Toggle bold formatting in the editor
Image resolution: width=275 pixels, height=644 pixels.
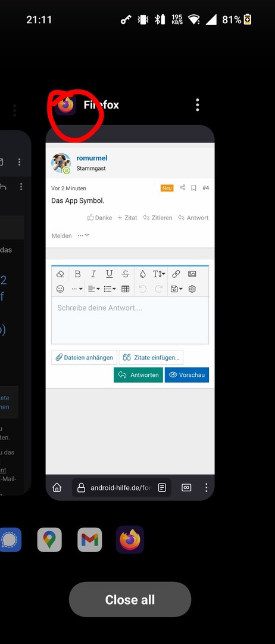click(x=77, y=274)
